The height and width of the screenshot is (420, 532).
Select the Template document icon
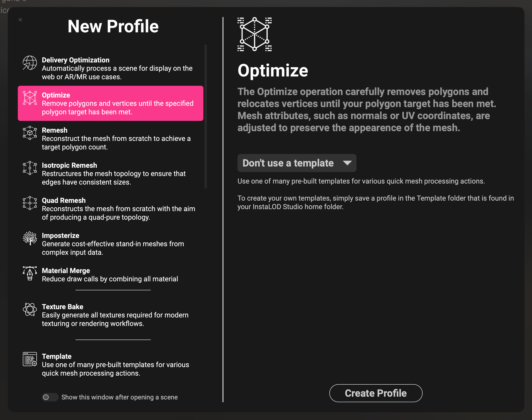pos(30,360)
